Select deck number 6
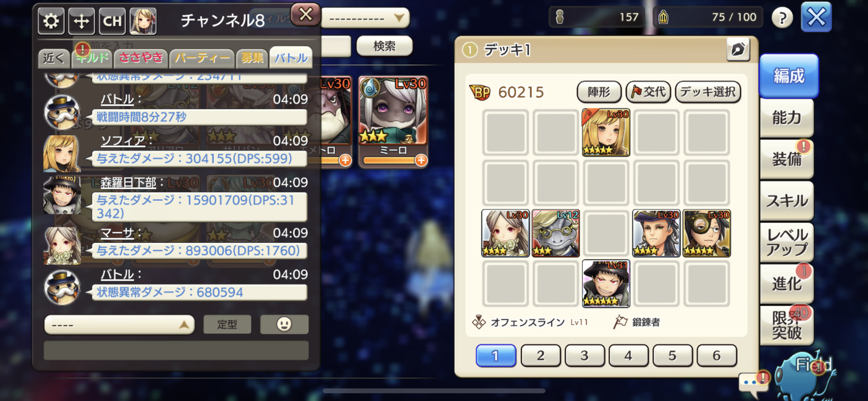The height and width of the screenshot is (401, 868). (716, 356)
